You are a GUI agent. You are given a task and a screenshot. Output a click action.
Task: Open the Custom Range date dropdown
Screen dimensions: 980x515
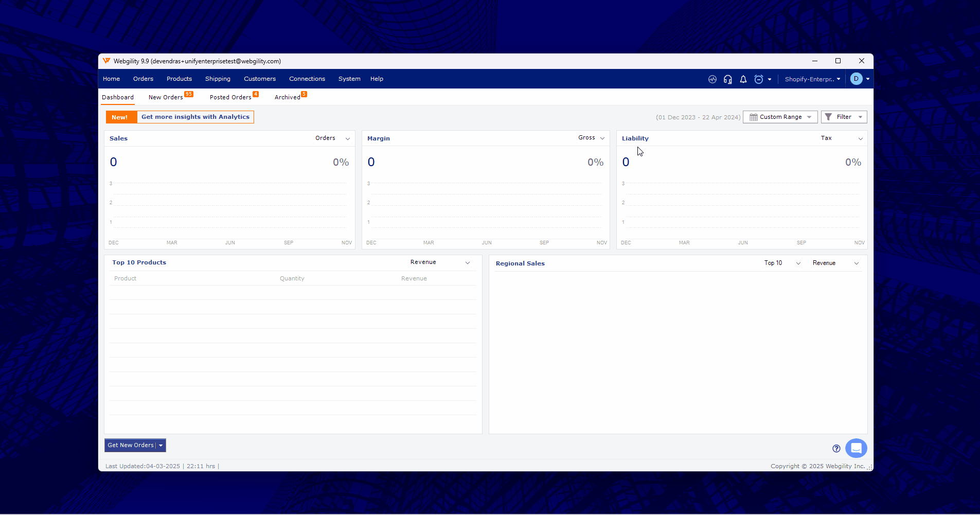coord(780,117)
